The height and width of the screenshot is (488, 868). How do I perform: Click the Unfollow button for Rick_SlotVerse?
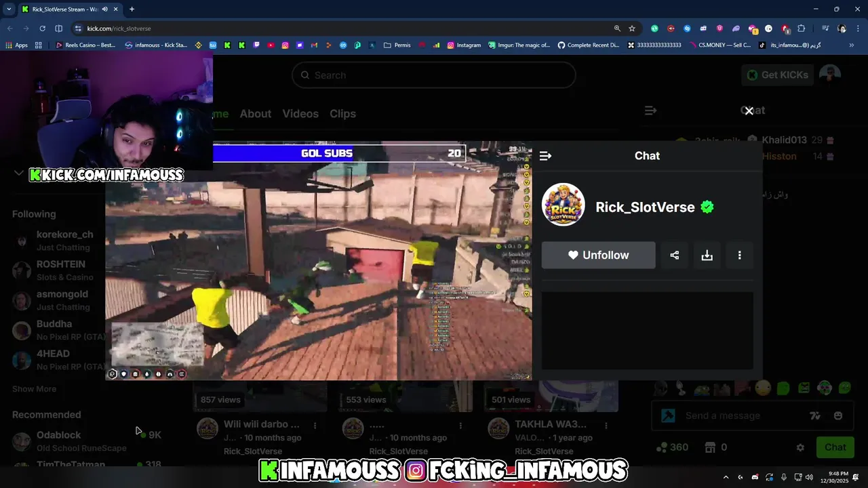(598, 255)
